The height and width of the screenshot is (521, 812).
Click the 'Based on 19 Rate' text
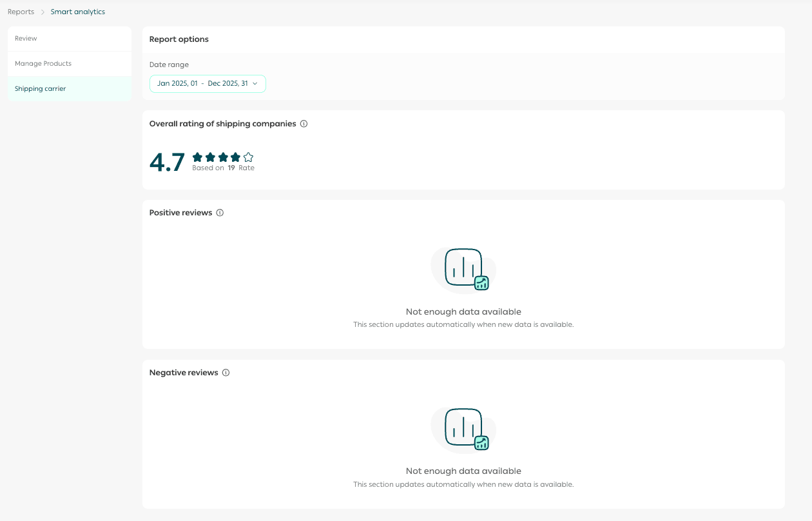tap(223, 168)
